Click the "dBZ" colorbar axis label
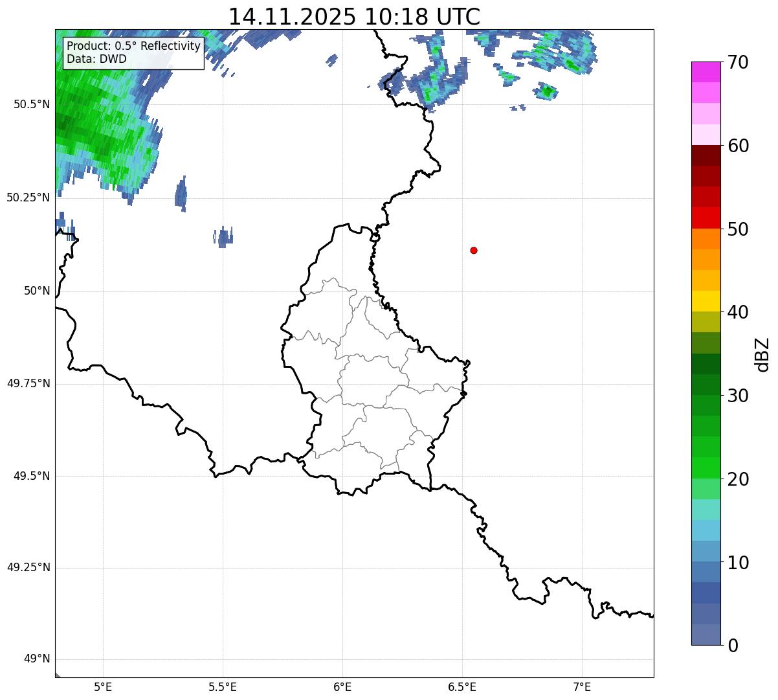 762,354
